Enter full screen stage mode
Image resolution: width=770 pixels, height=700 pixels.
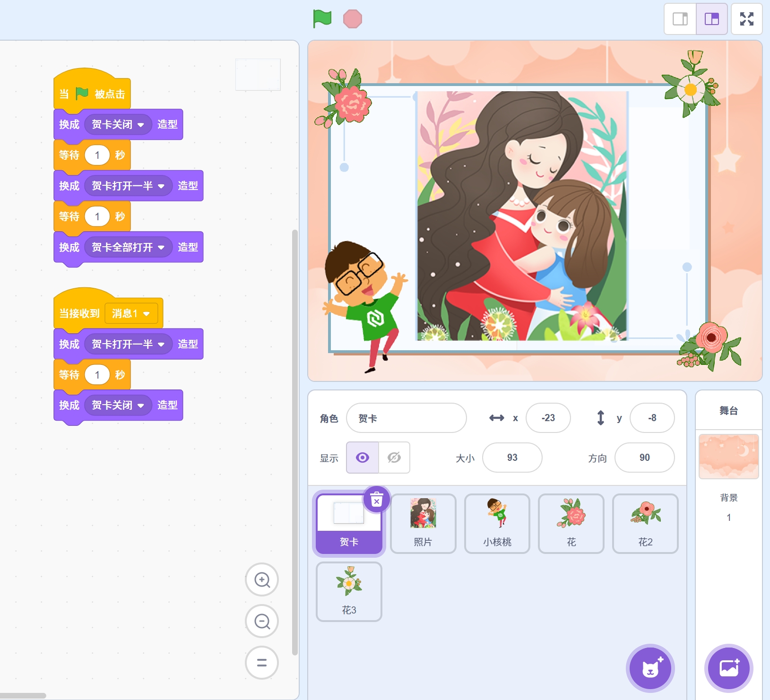(x=746, y=19)
